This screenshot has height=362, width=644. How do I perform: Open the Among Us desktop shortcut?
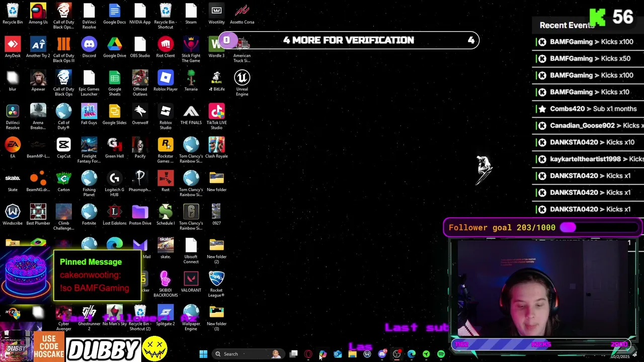38,14
